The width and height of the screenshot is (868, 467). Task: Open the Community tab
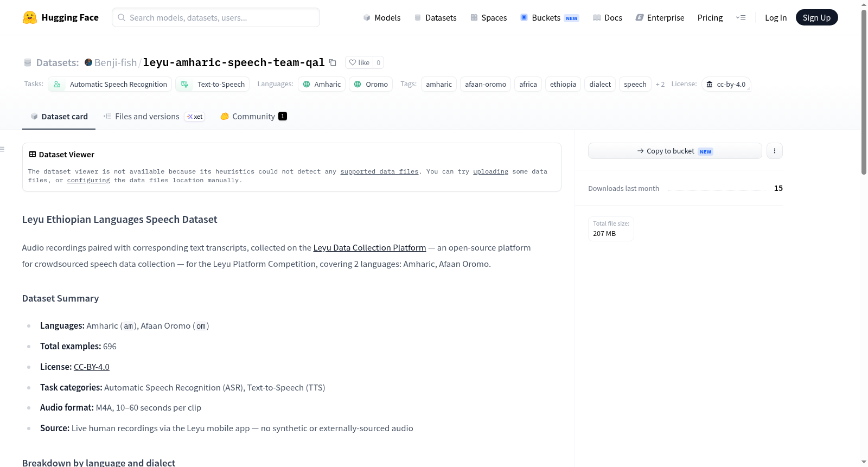[253, 117]
